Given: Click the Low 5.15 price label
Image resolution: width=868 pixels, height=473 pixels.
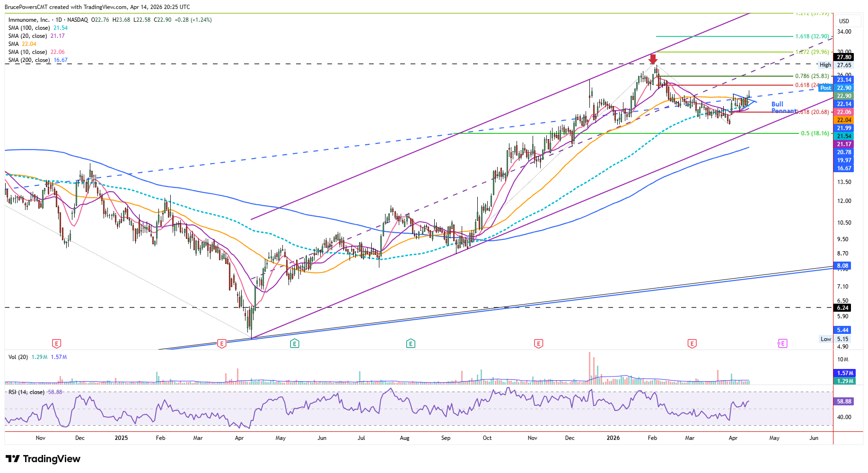Looking at the screenshot, I should 835,339.
